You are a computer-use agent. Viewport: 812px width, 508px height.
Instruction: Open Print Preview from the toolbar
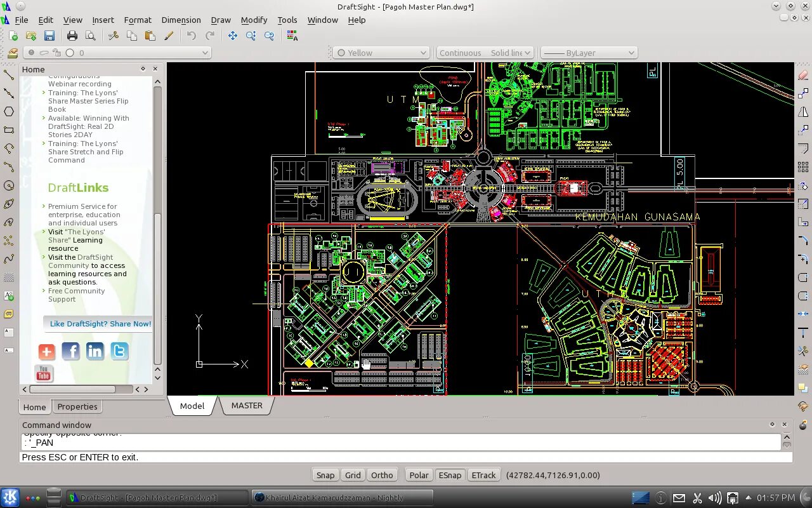point(91,36)
